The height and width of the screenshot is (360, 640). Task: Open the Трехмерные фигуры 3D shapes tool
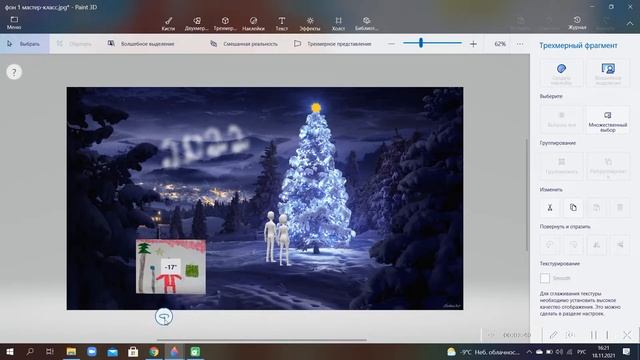coord(225,24)
